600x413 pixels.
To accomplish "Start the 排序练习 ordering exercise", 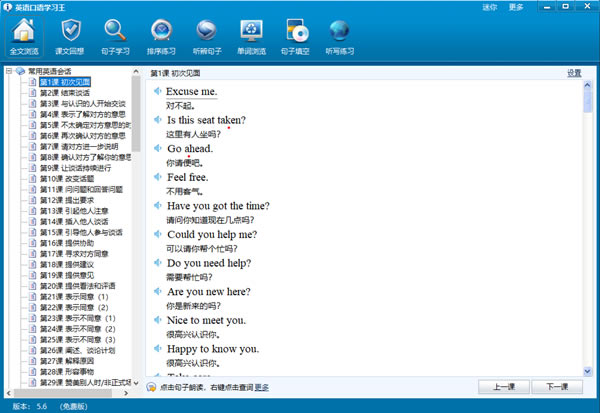I will pyautogui.click(x=161, y=35).
